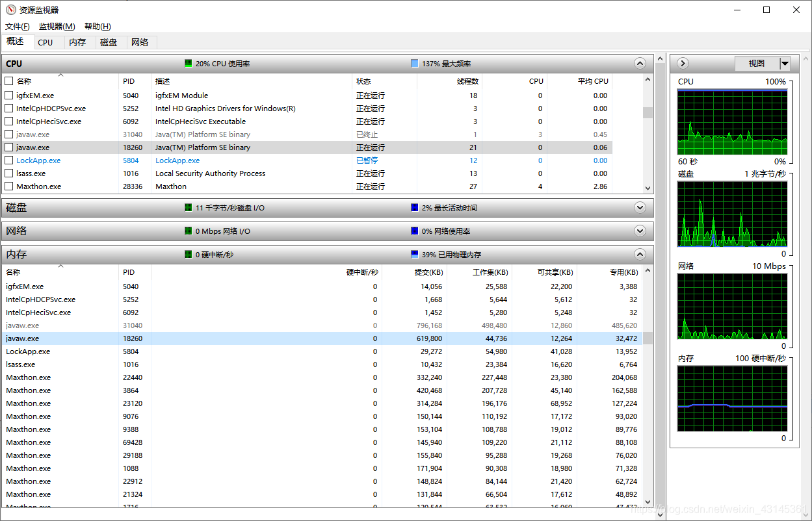Click the 网络 activity graph

click(732, 306)
